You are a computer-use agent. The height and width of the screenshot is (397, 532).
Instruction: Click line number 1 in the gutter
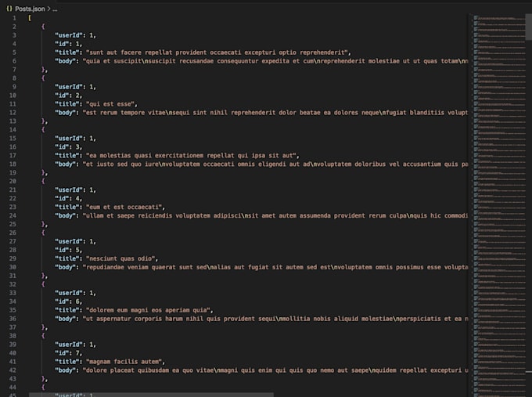14,18
